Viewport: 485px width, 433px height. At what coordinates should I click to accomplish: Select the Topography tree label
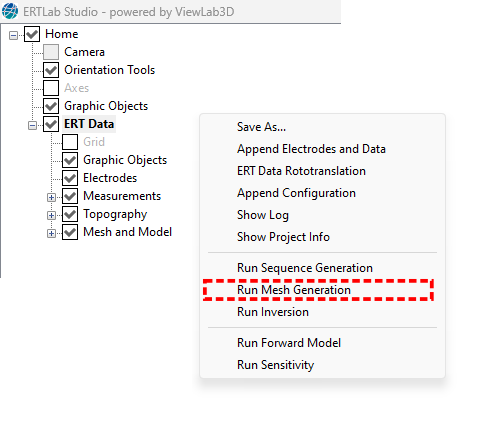pos(115,214)
